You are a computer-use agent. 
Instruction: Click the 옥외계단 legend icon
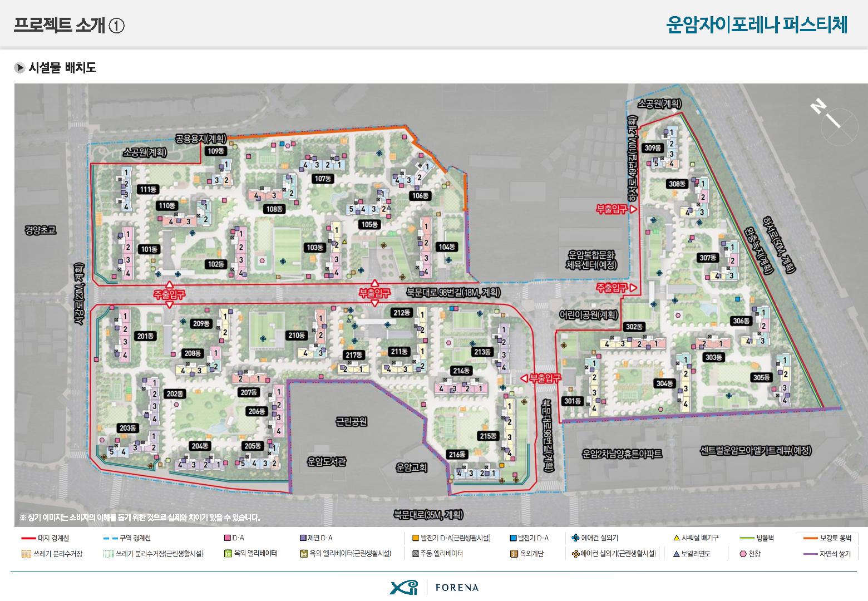coord(513,554)
